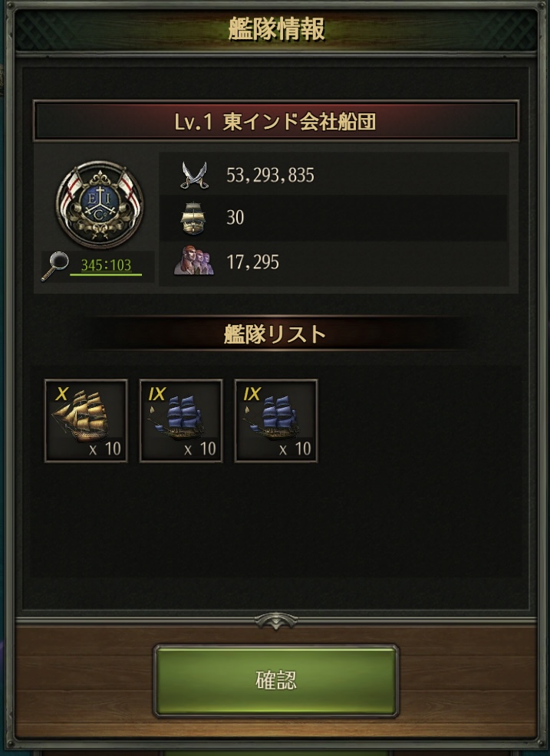Click x 10 quantity on golden ship
This screenshot has width=550, height=756.
coord(104,449)
